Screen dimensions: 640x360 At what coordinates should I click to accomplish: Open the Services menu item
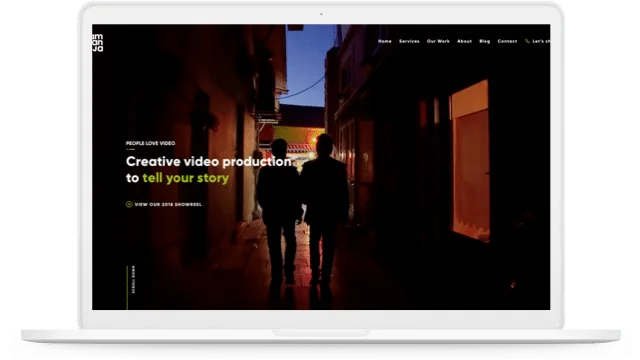[409, 41]
